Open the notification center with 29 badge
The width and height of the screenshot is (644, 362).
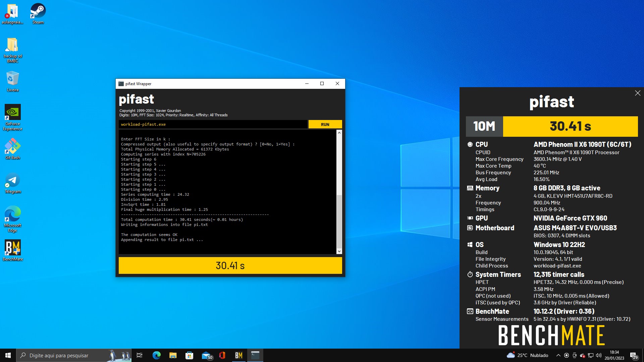point(634,355)
